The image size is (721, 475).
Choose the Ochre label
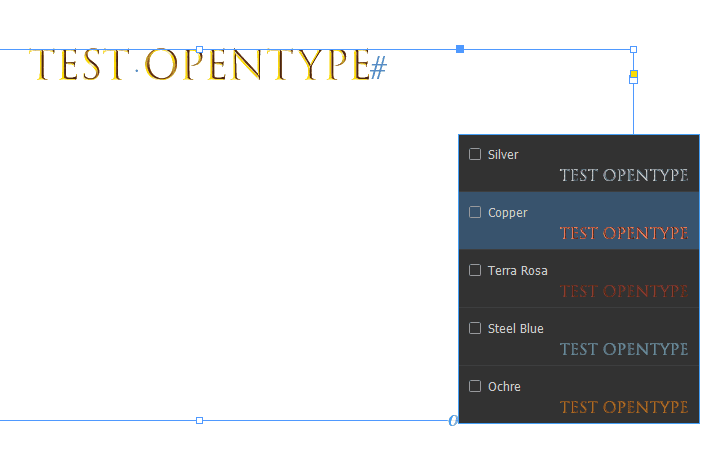[x=504, y=386]
